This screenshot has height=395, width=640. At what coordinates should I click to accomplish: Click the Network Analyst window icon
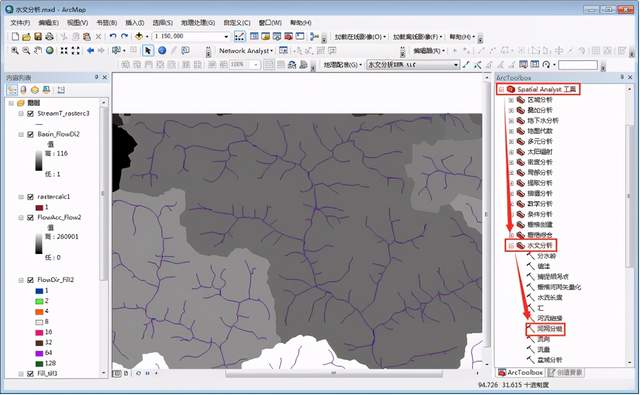283,51
